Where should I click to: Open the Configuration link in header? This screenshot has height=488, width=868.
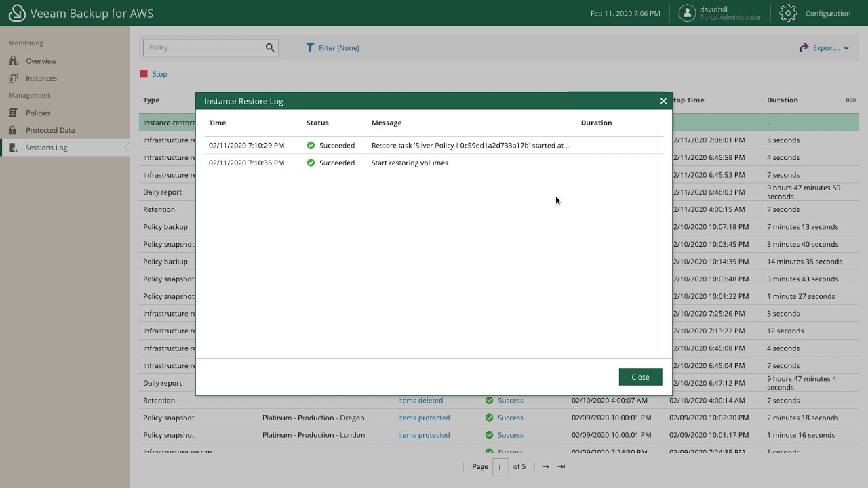click(x=828, y=14)
